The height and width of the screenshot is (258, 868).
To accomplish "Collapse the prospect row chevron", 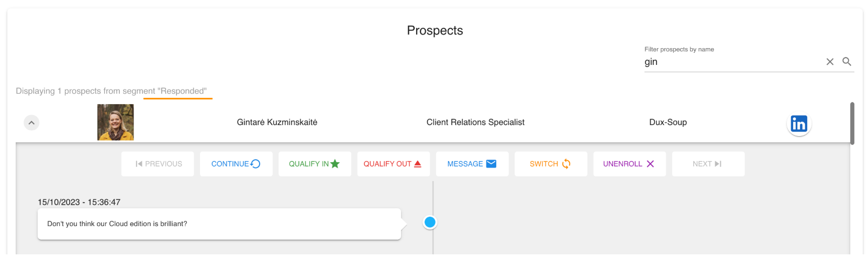I will (x=31, y=122).
